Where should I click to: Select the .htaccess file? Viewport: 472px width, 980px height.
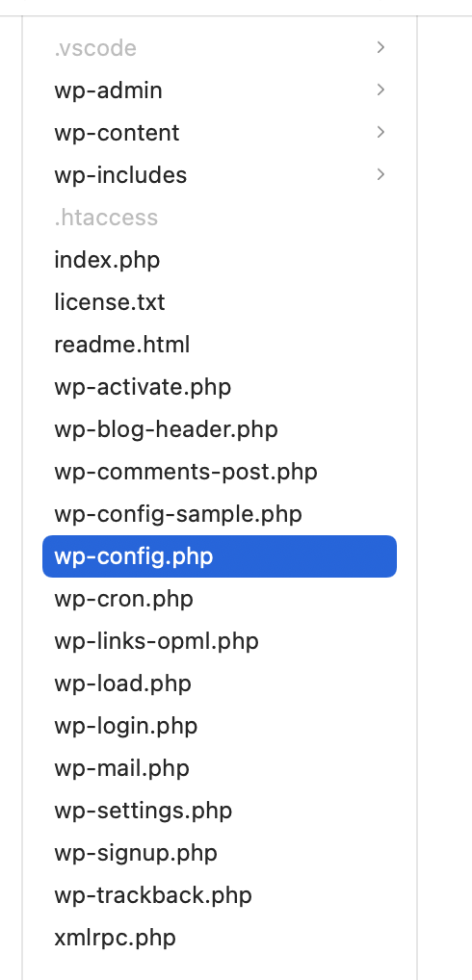(220, 218)
